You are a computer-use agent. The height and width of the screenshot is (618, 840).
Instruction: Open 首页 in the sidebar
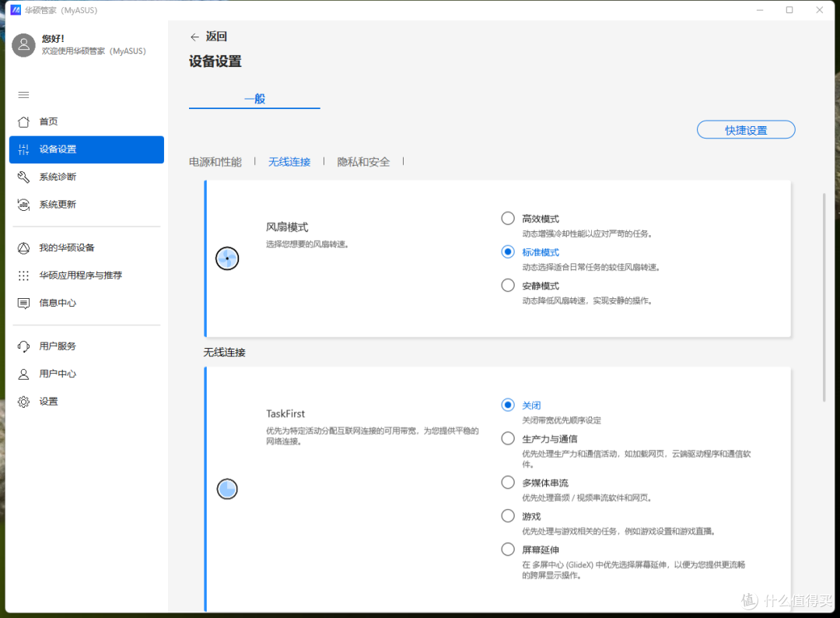(86, 121)
